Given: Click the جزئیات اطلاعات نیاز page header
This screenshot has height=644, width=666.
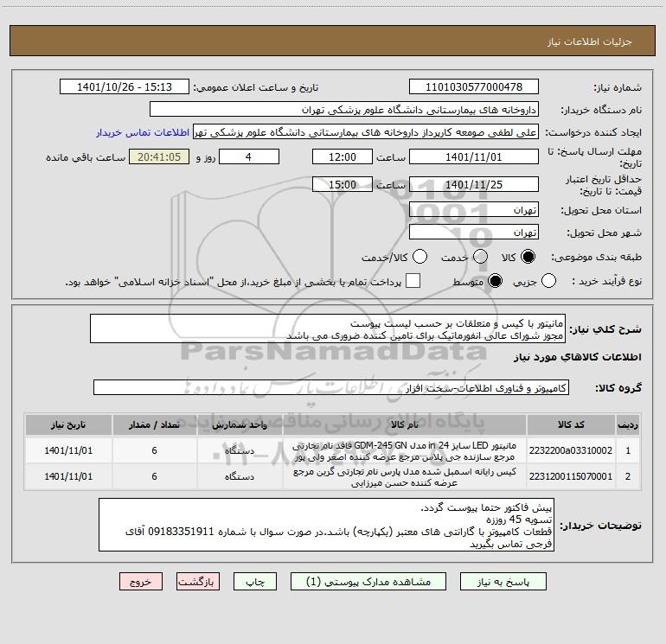Looking at the screenshot, I should tap(589, 41).
